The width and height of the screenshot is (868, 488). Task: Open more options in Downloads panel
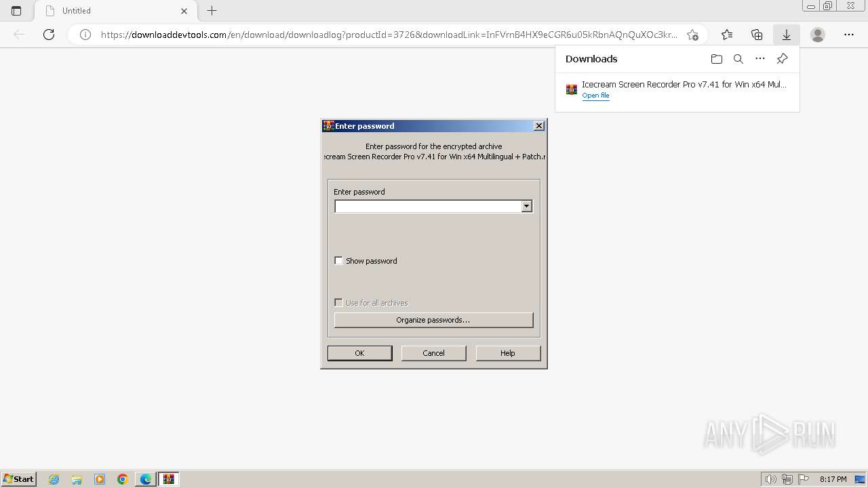pyautogui.click(x=760, y=59)
